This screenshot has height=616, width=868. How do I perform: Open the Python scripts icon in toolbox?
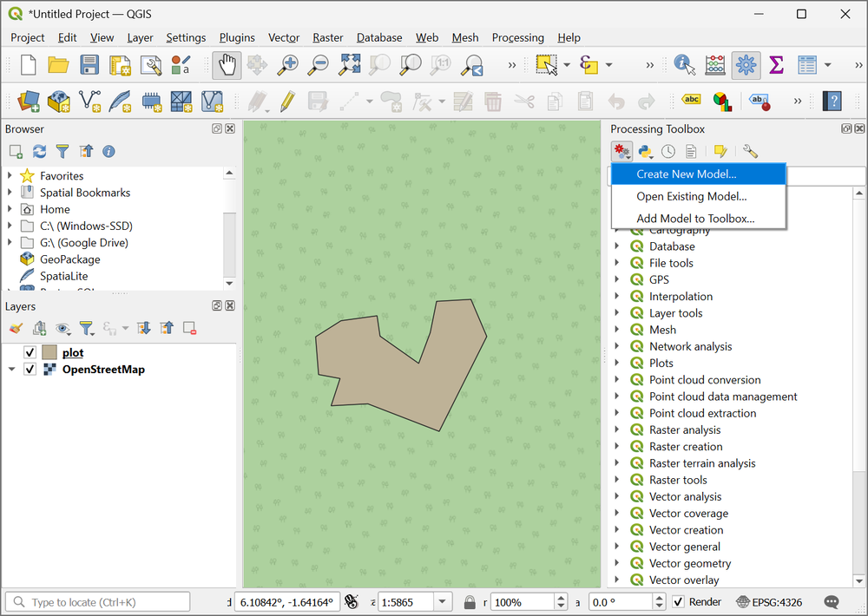tap(645, 151)
